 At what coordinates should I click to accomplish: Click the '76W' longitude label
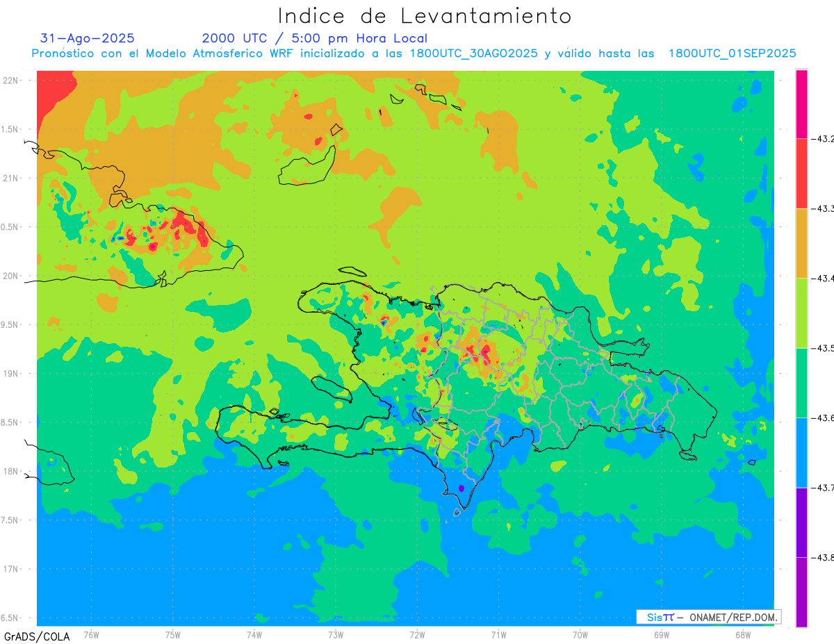pos(91,634)
